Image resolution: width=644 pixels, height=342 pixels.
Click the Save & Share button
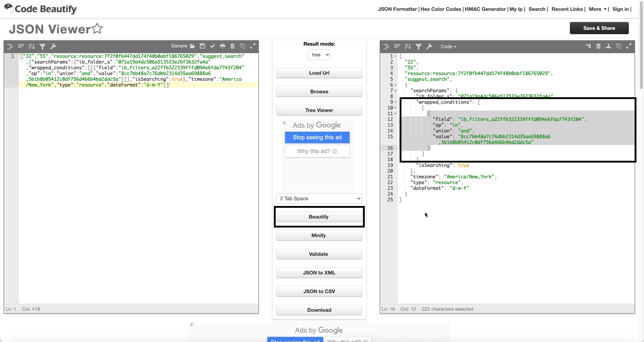click(599, 28)
